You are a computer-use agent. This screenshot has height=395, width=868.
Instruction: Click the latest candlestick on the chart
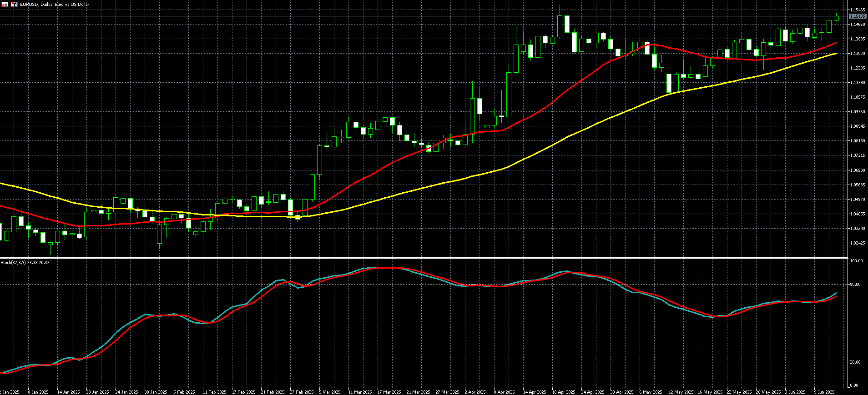pos(836,18)
